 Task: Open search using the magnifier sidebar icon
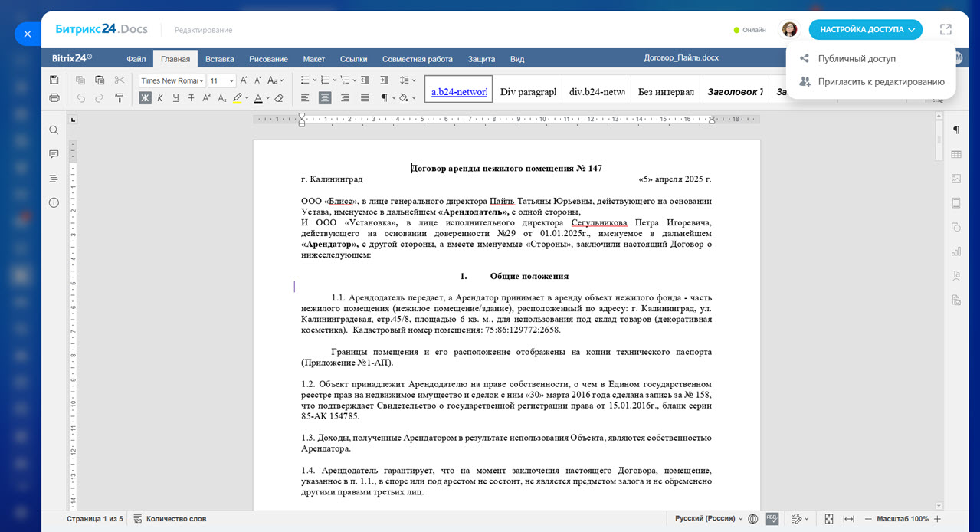click(x=54, y=130)
